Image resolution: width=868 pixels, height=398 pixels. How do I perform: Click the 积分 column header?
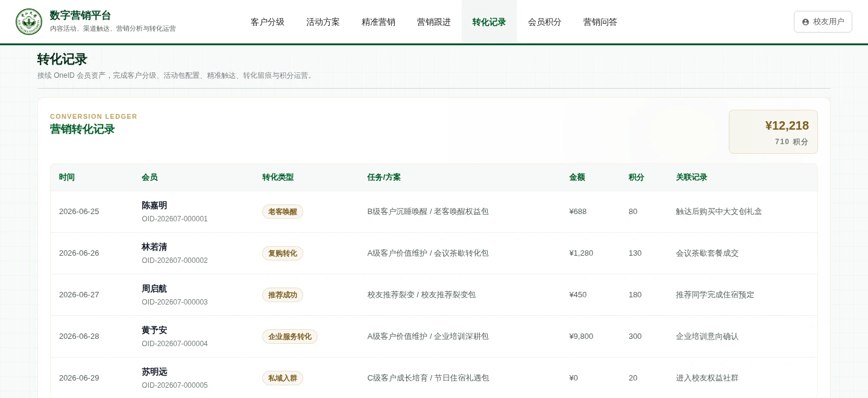coord(637,177)
